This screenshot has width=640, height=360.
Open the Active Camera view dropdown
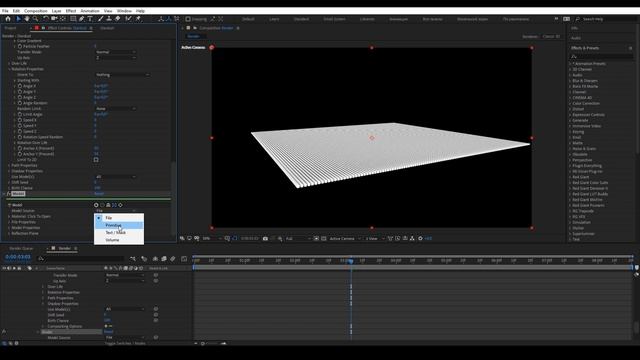pos(345,238)
